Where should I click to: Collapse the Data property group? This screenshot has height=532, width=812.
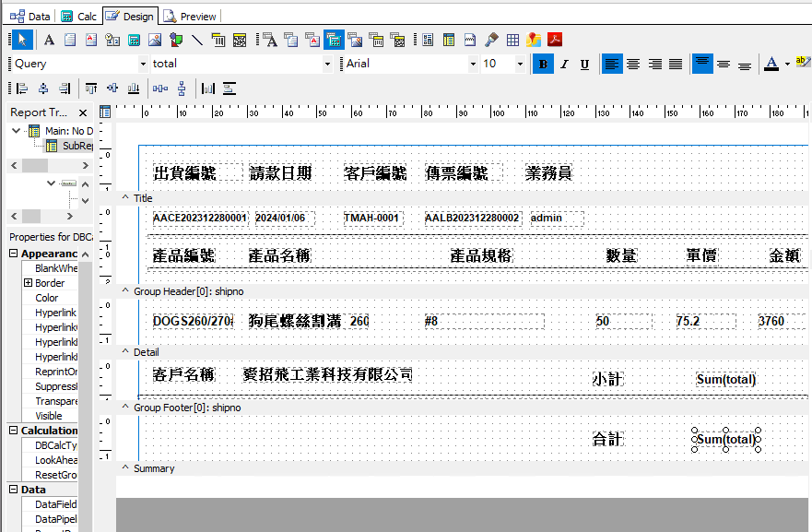14,490
